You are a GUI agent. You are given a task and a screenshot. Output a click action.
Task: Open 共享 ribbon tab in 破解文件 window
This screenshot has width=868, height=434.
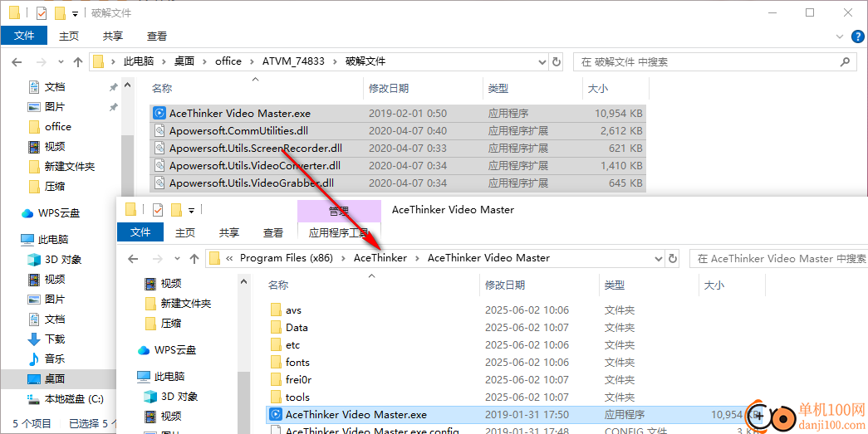113,36
